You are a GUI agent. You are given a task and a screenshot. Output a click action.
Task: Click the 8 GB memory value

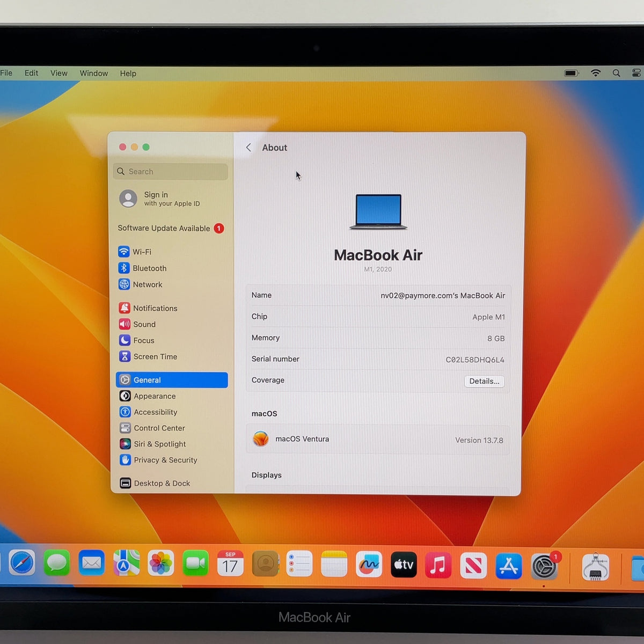[x=496, y=339]
